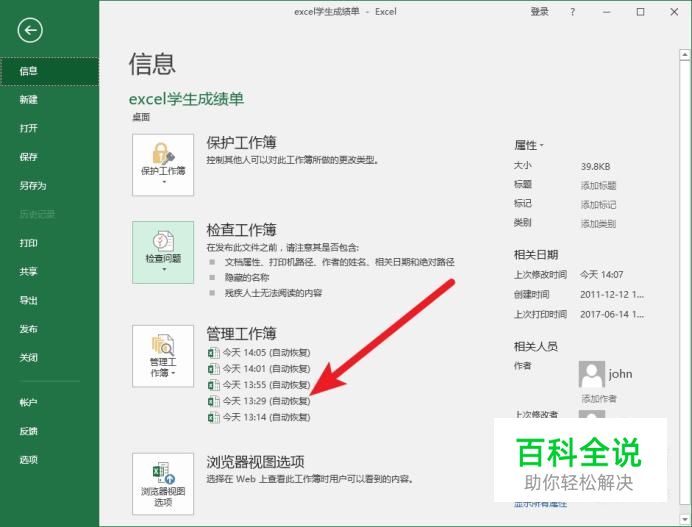
Task: Select 新建 in the backstage menu
Action: tap(49, 100)
